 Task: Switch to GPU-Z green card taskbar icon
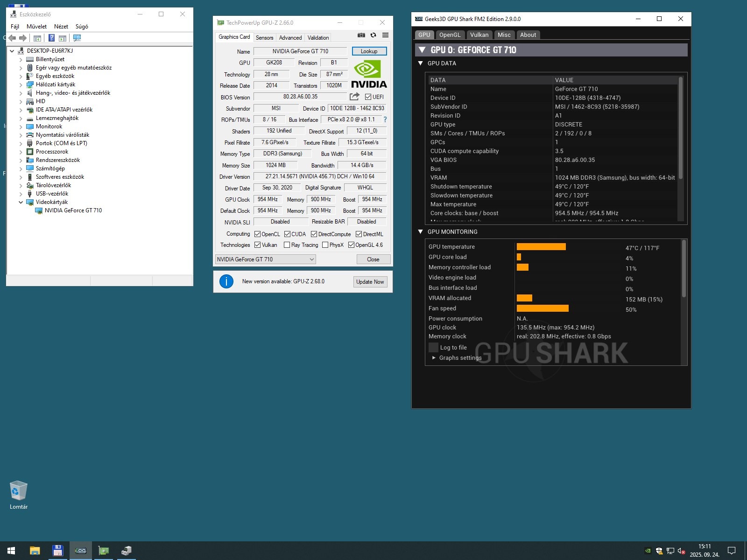coord(104,551)
